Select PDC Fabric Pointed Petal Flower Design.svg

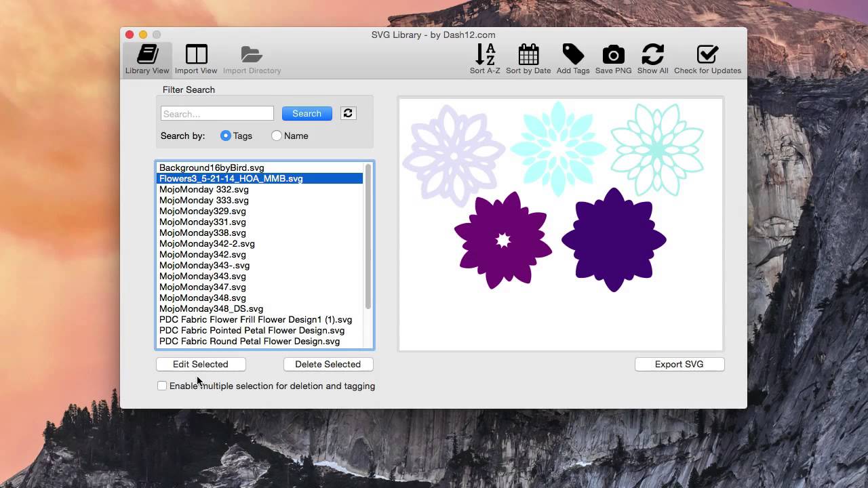260,330
